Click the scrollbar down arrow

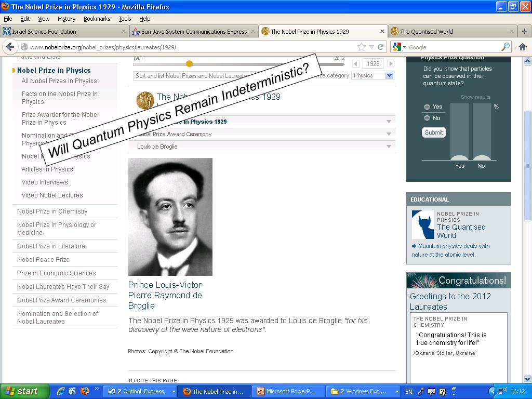[x=527, y=379]
